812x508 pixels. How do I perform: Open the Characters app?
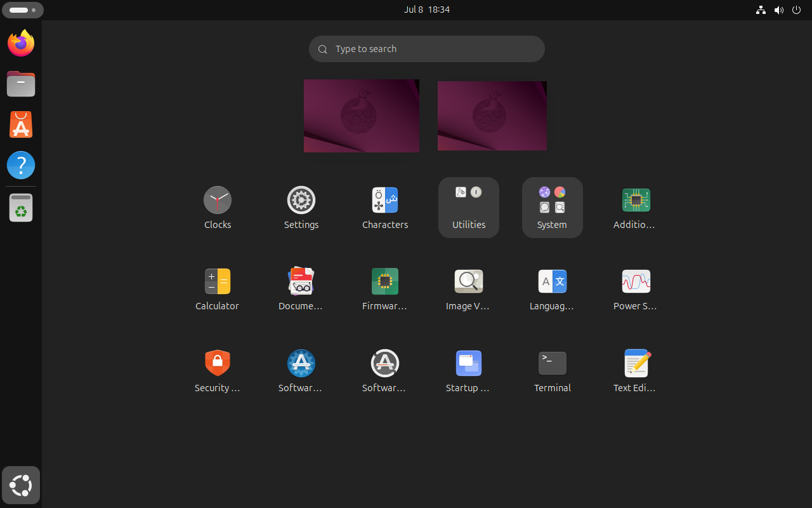pos(385,208)
